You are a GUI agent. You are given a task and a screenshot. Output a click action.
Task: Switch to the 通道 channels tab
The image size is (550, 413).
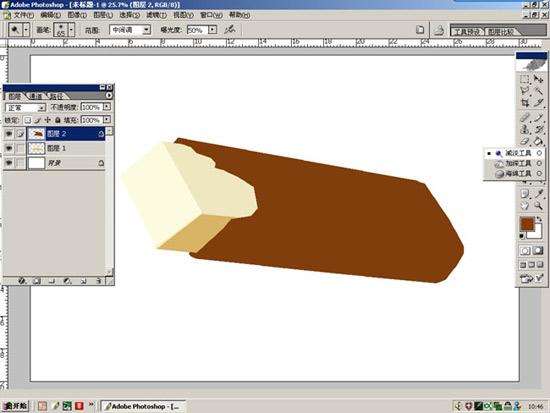click(x=35, y=96)
